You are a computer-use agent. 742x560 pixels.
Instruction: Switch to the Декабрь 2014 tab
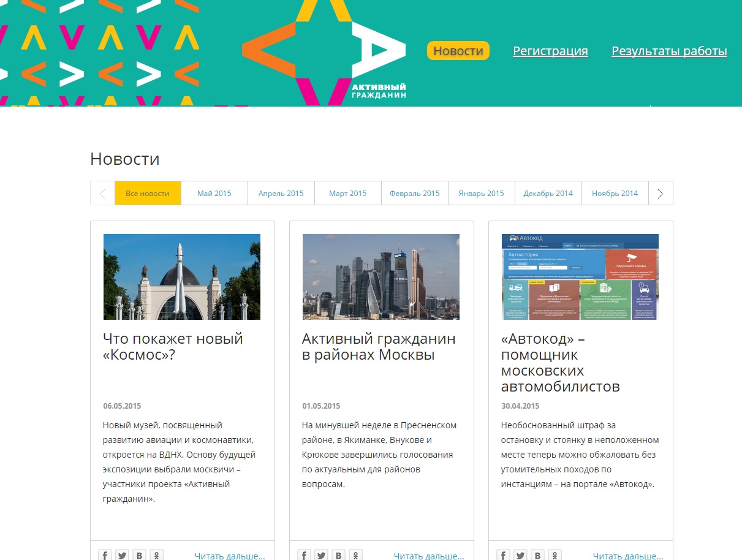pos(548,193)
